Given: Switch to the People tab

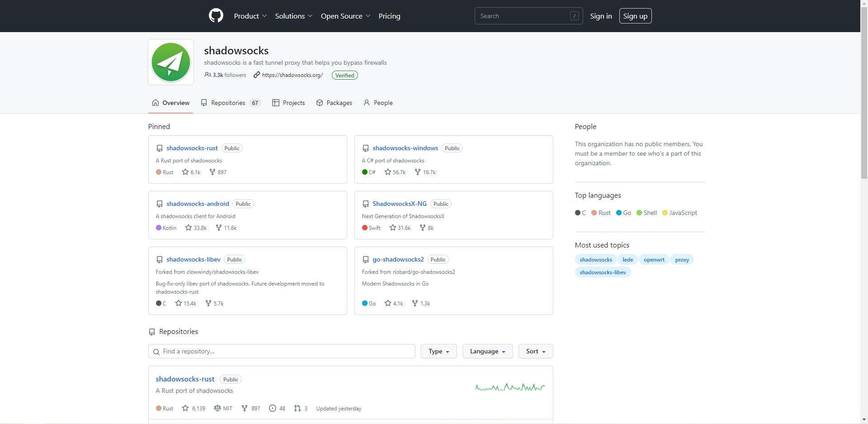Looking at the screenshot, I should point(378,103).
